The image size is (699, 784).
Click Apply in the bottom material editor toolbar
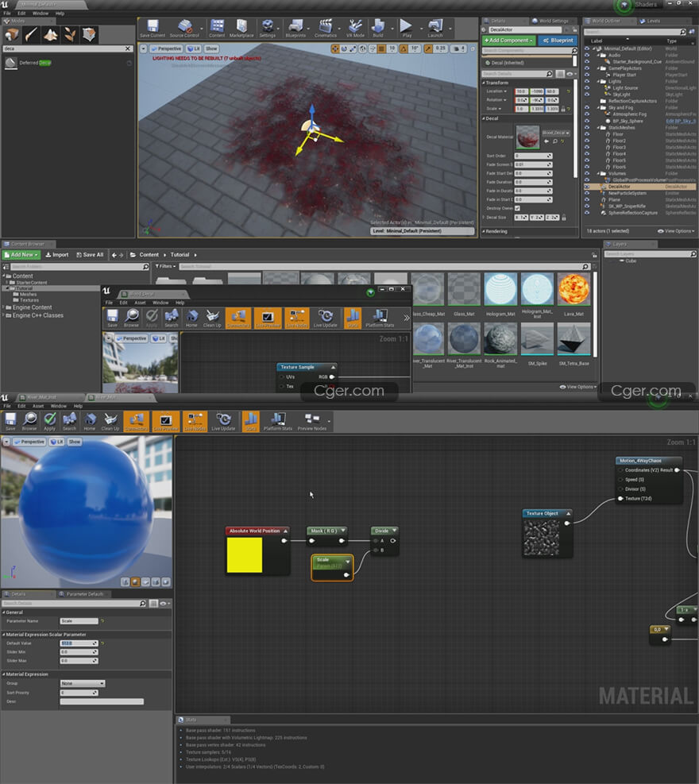(x=49, y=422)
